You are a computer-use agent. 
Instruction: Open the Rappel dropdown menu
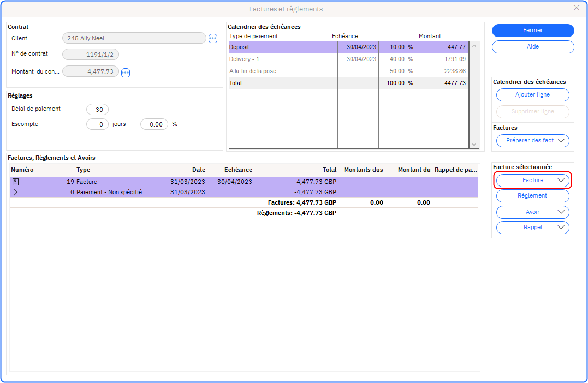pos(532,228)
